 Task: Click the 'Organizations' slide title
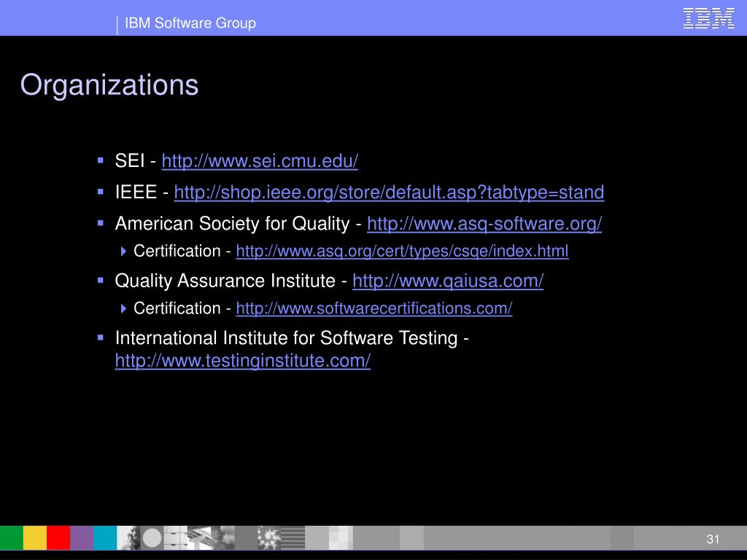109,85
